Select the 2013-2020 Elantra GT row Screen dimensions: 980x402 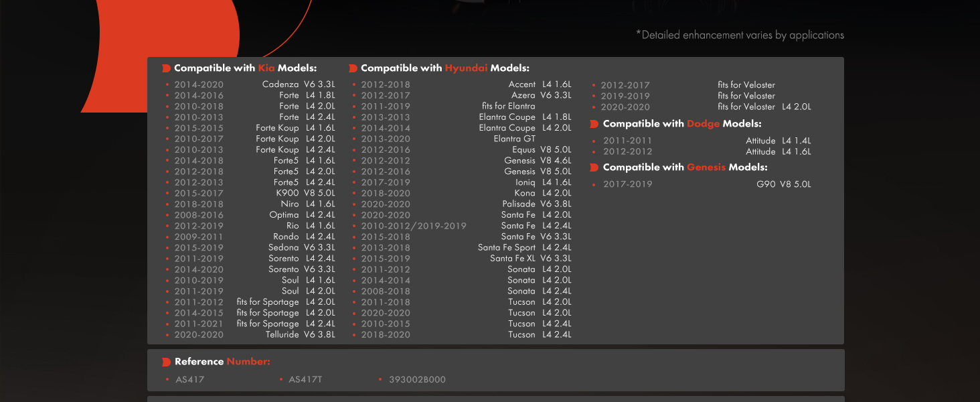pos(444,139)
